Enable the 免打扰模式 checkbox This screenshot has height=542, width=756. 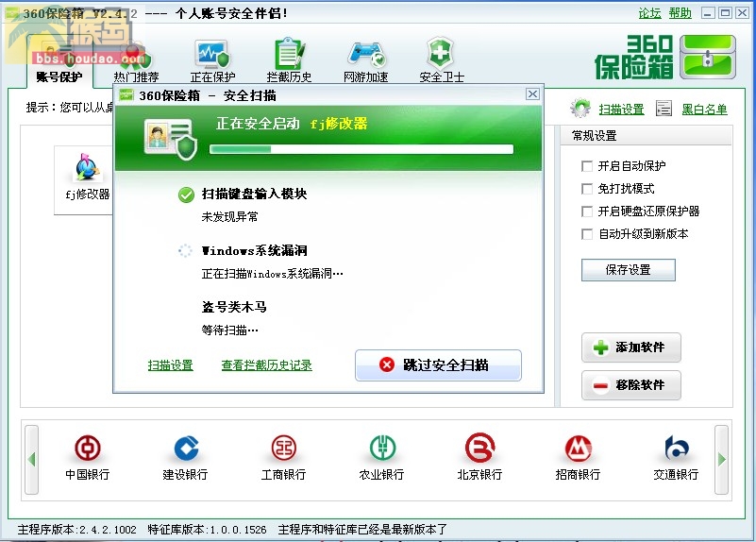pos(587,189)
